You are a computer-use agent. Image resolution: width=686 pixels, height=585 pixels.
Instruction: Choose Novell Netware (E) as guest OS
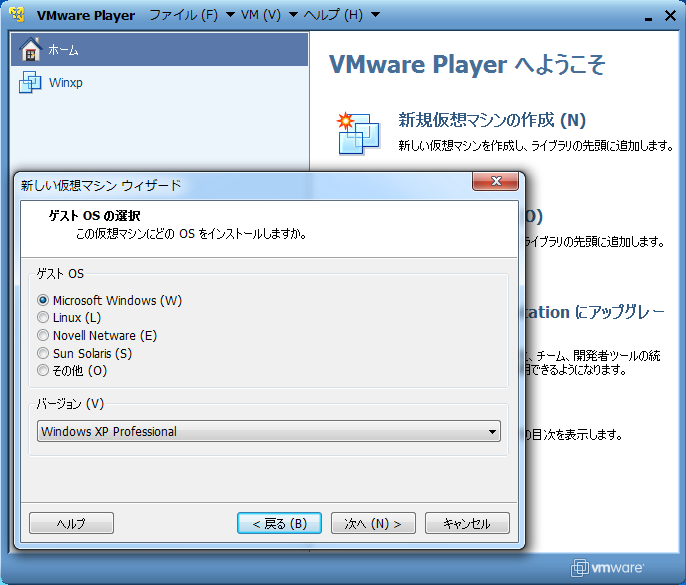(43, 336)
